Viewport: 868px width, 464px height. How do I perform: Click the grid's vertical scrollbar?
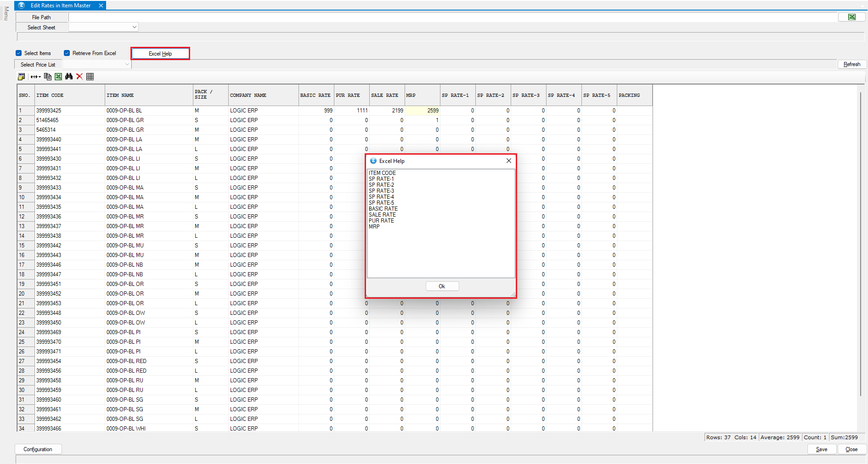coord(861,243)
